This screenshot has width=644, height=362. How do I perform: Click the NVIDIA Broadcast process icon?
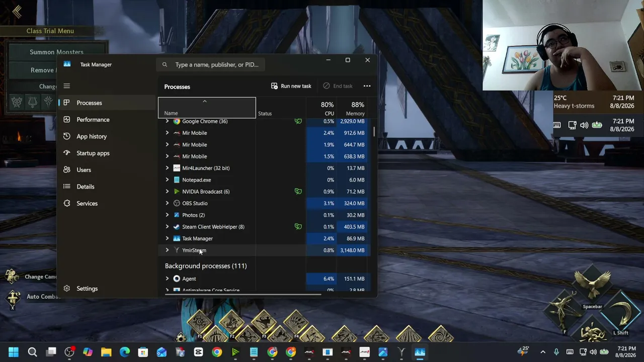[177, 192]
